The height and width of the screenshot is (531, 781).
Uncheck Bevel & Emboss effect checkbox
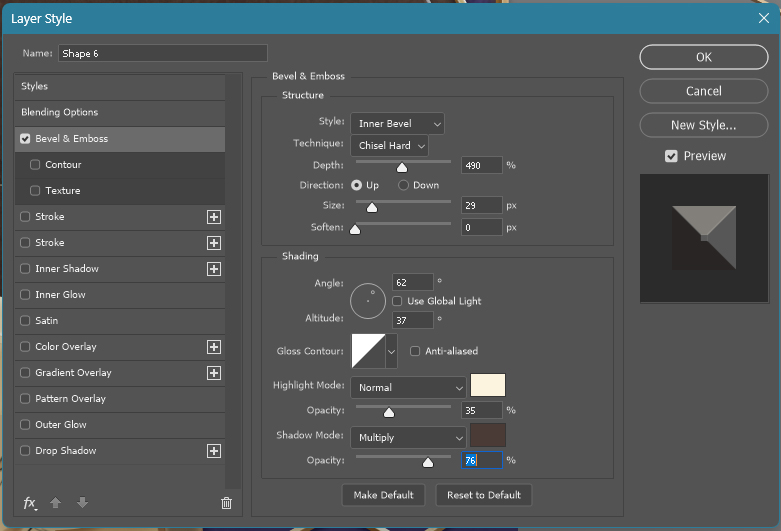[x=25, y=138]
